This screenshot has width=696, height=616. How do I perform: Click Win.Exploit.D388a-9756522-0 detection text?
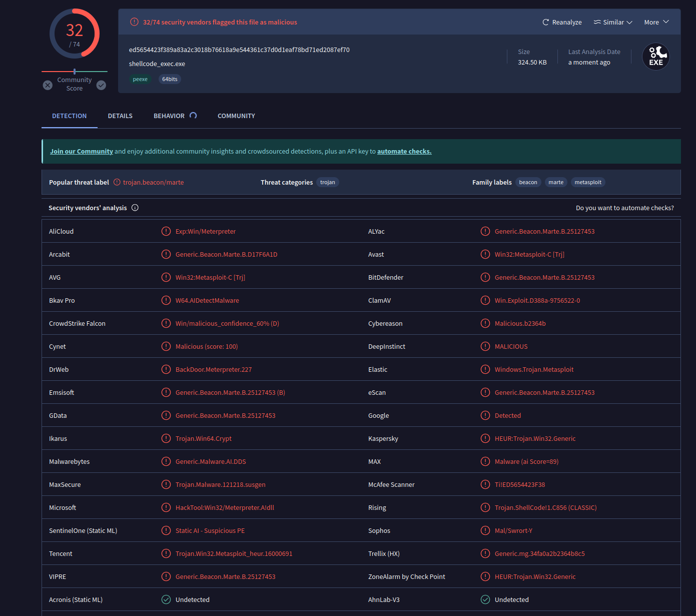(x=537, y=300)
